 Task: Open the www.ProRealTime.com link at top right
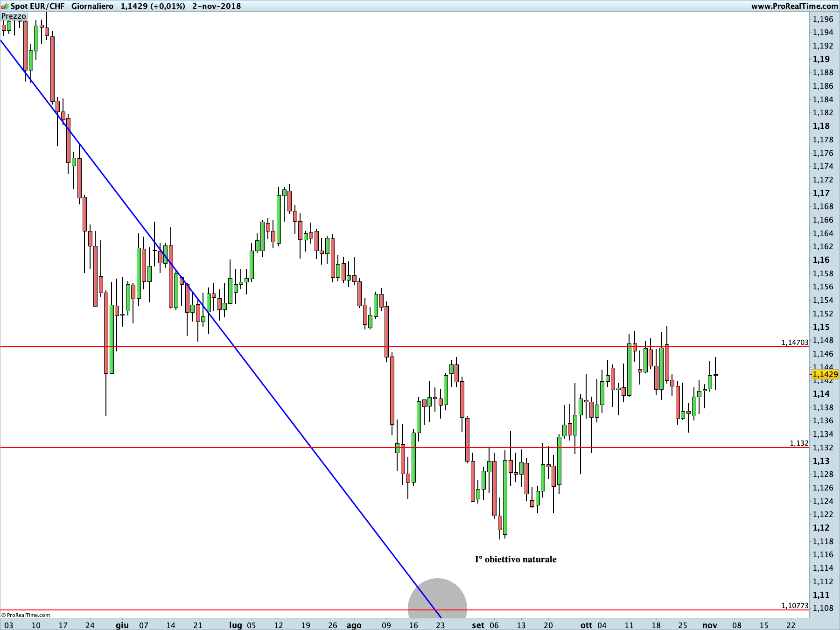(x=794, y=6)
